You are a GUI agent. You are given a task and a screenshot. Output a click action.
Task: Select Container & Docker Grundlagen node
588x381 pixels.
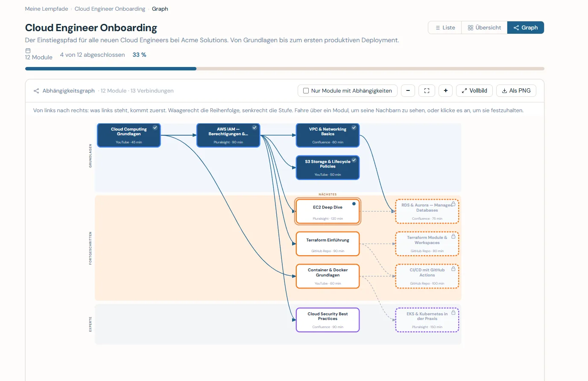pyautogui.click(x=328, y=276)
